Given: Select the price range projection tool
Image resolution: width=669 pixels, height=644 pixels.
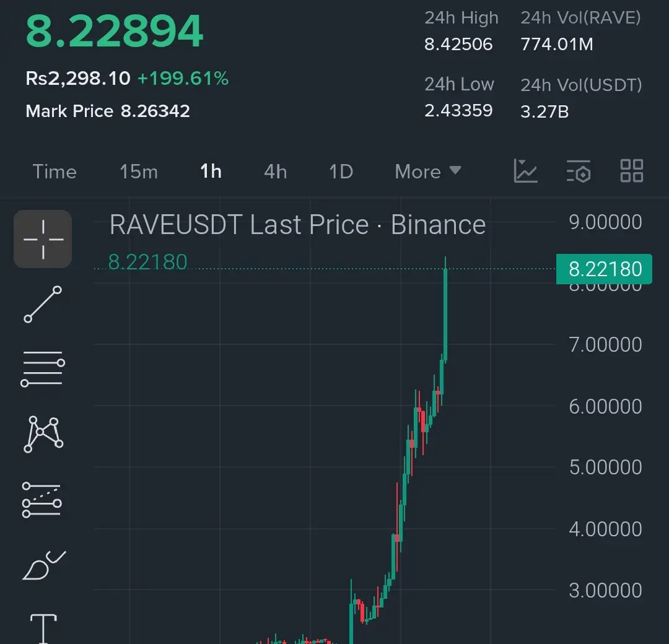Looking at the screenshot, I should tap(42, 500).
